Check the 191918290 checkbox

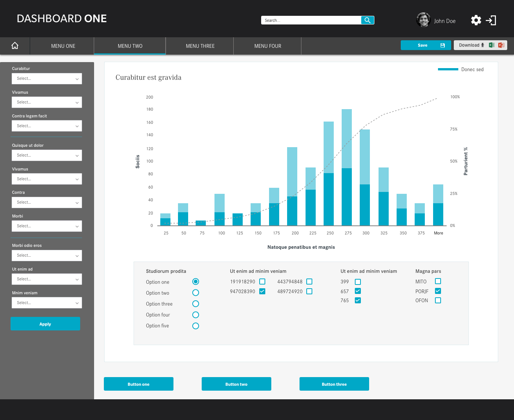pos(262,282)
